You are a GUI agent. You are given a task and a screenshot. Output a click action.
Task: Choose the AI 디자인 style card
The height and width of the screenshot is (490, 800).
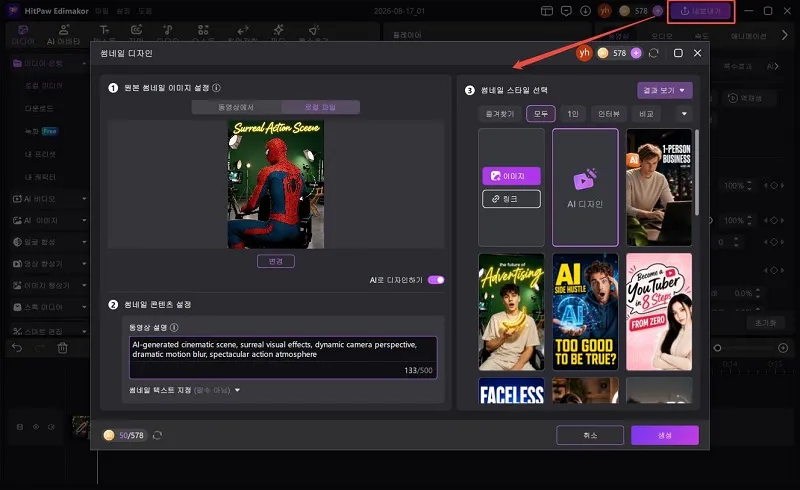pos(585,187)
